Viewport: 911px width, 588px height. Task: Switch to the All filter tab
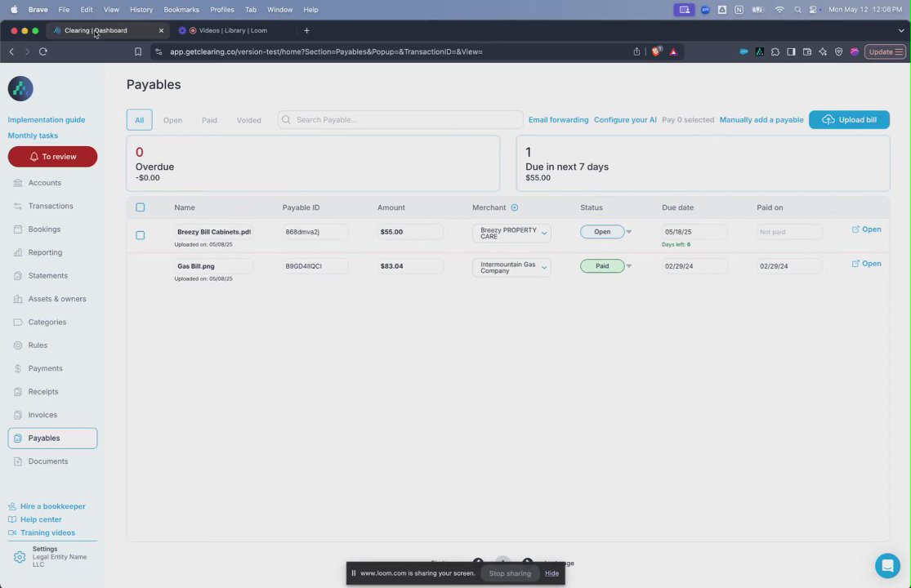(x=140, y=119)
